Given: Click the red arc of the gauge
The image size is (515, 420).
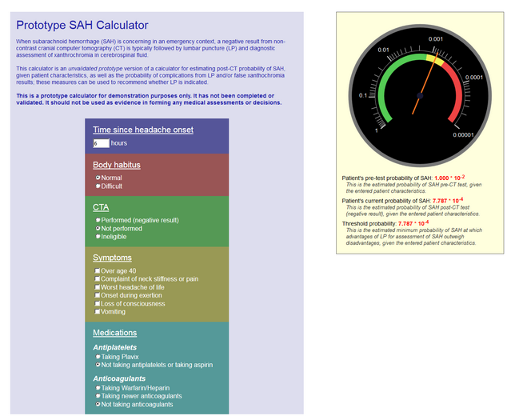Looking at the screenshot, I should pos(457,89).
